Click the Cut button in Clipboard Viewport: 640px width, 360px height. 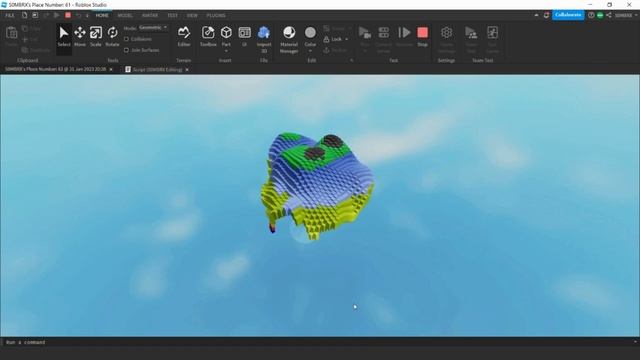click(30, 40)
